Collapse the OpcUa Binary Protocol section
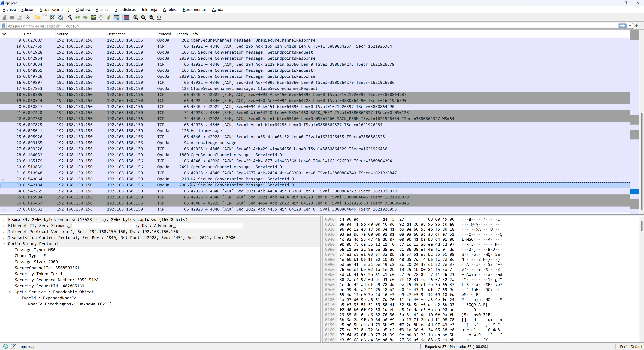Screen dimensions: 644x350 4,244
